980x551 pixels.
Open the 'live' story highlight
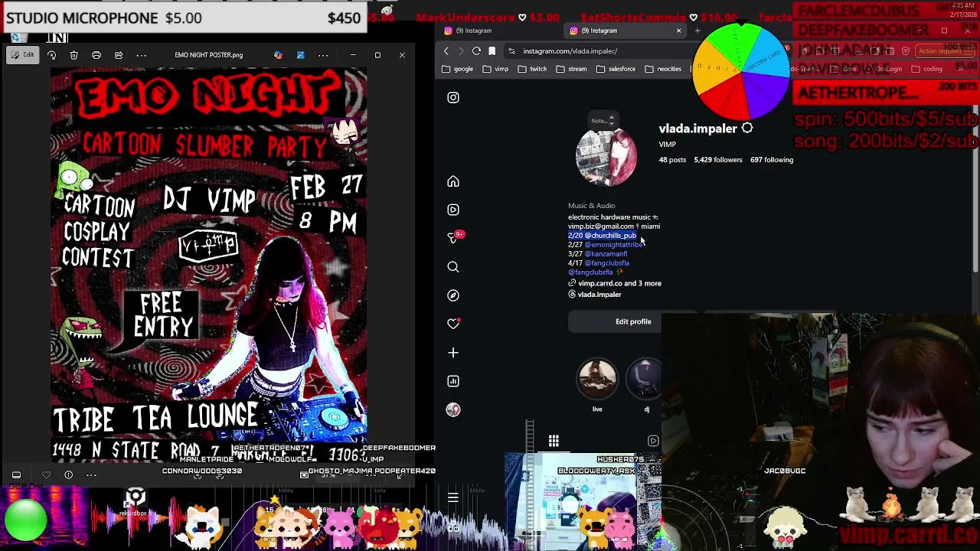click(x=597, y=380)
